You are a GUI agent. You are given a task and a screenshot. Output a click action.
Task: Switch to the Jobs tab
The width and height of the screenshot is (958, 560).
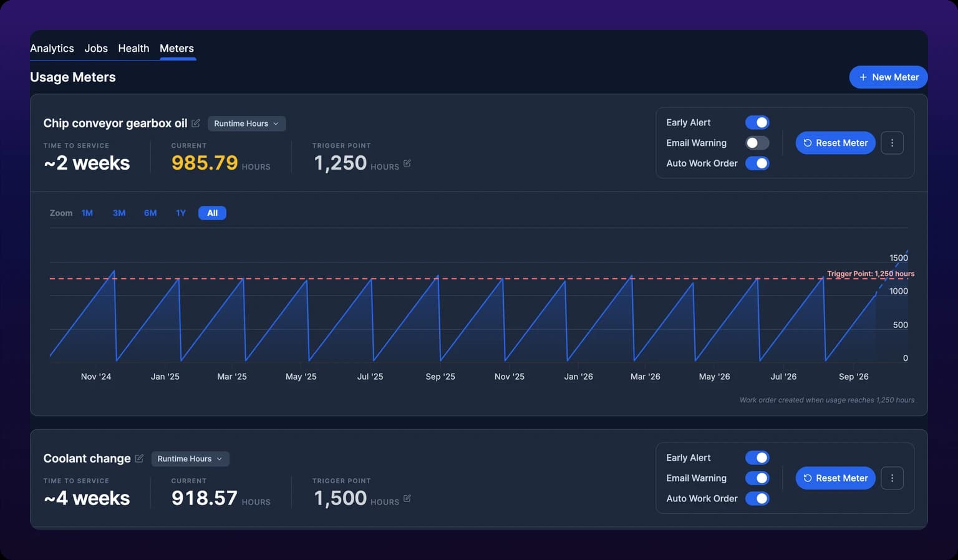point(96,49)
